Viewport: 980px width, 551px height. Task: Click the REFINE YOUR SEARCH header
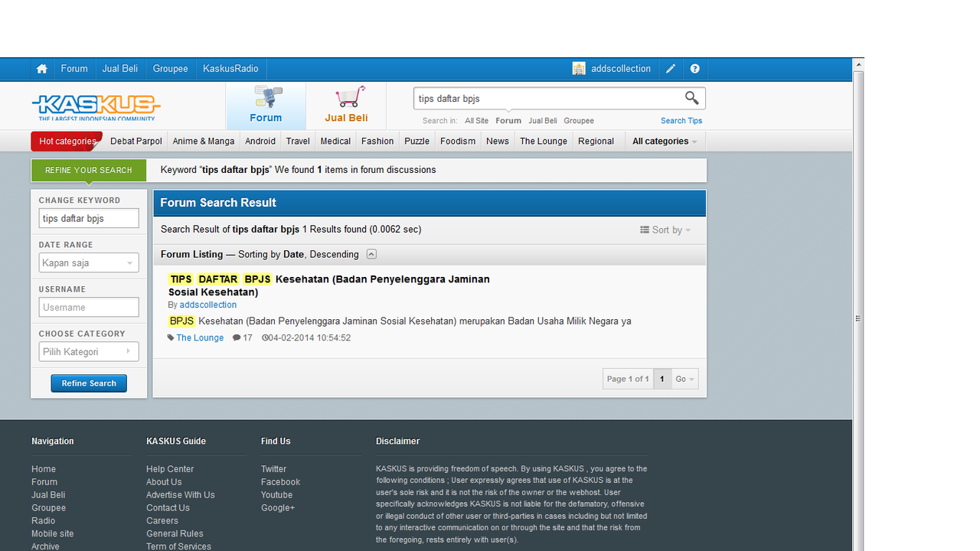point(89,170)
